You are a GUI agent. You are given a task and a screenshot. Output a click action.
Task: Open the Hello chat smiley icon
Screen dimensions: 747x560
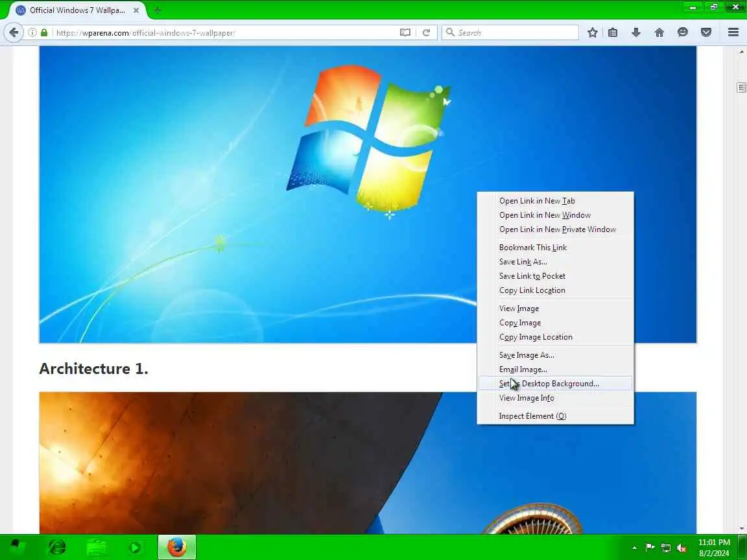pos(682,32)
